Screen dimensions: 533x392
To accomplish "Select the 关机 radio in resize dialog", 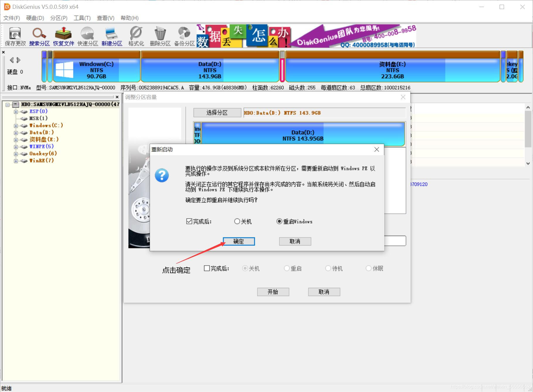I will point(245,268).
